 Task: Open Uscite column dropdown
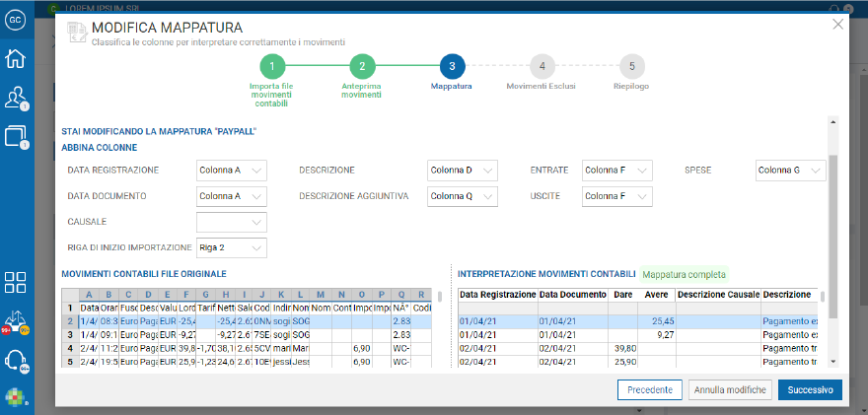click(x=617, y=196)
